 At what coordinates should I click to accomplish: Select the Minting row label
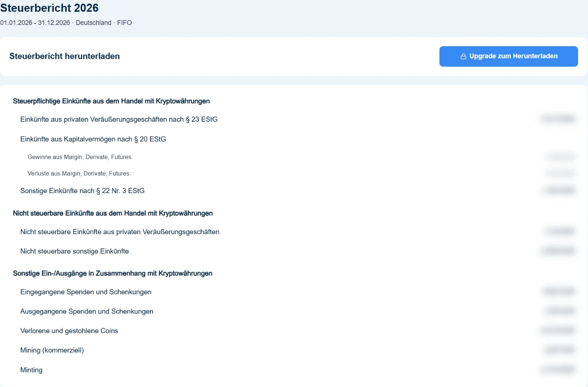32,370
